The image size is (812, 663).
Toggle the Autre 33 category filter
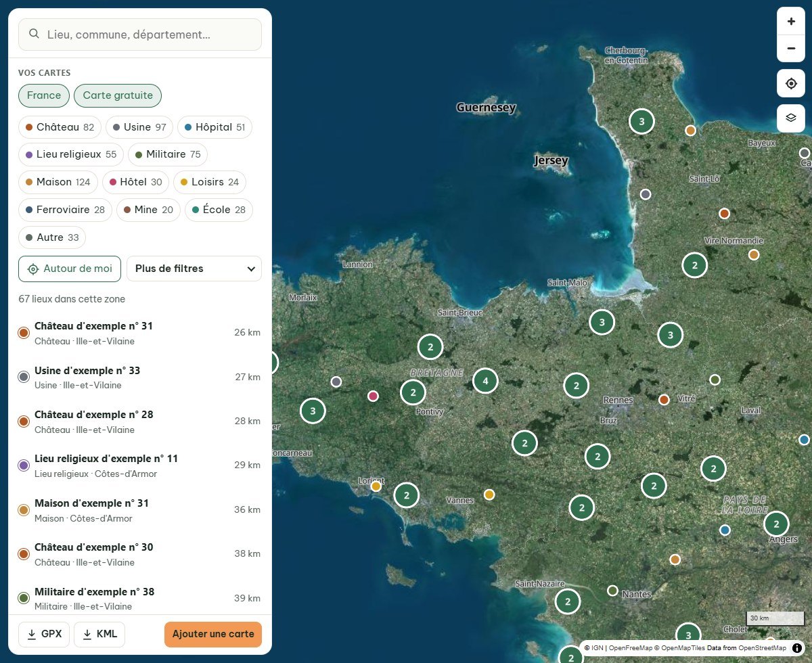(x=52, y=237)
